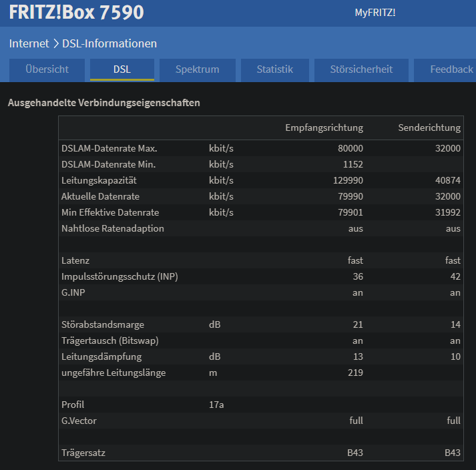Click the Störabstandsmarge value 21
Screen dimensions: 476x470
point(358,325)
